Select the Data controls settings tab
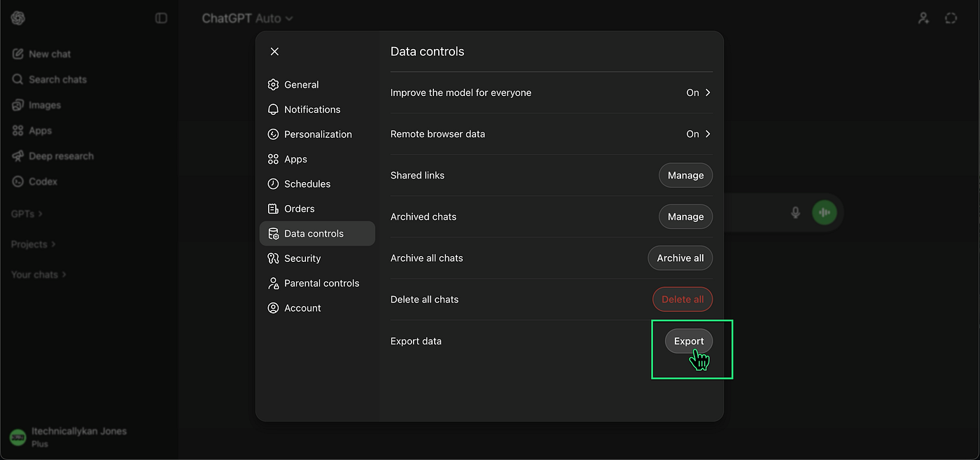Viewport: 980px width, 460px height. coord(317,234)
